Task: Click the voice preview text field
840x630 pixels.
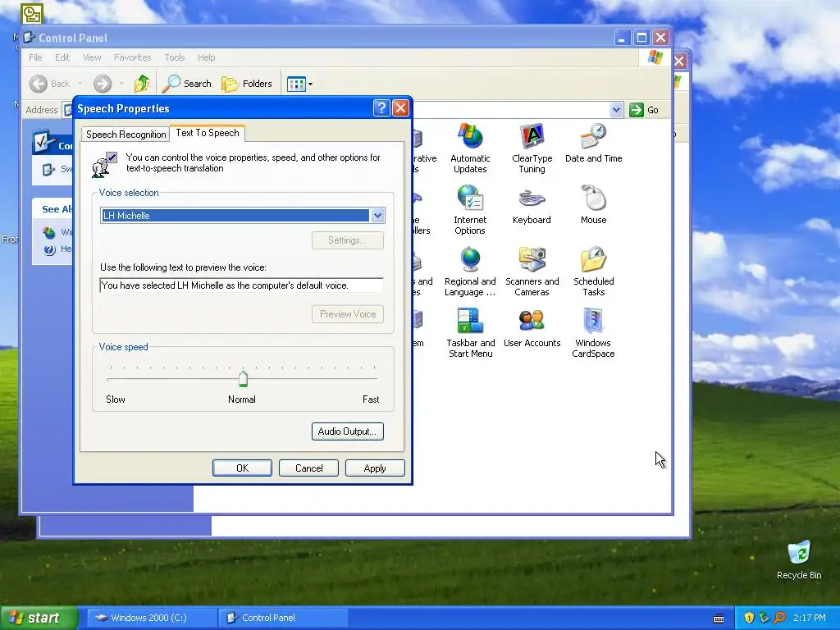Action: coord(242,285)
